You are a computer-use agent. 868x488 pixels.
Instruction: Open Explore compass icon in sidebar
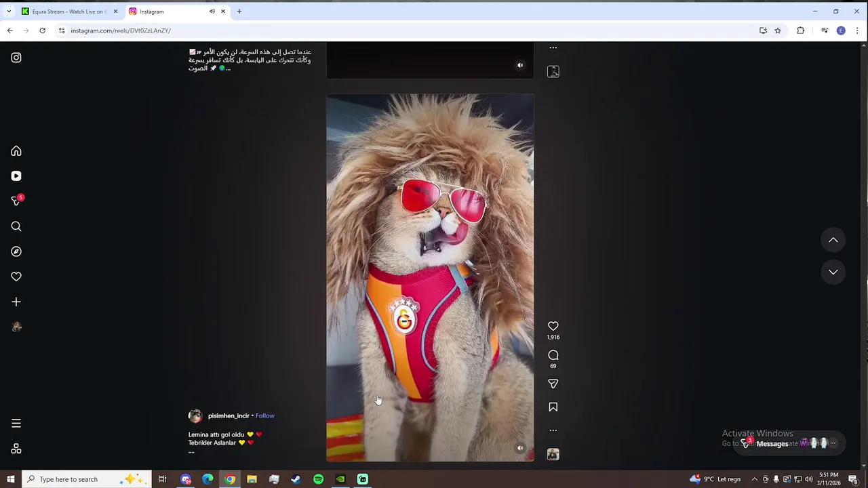16,251
